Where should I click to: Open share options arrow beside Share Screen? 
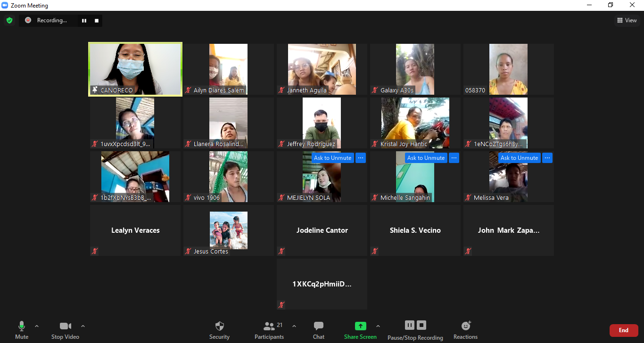click(378, 326)
